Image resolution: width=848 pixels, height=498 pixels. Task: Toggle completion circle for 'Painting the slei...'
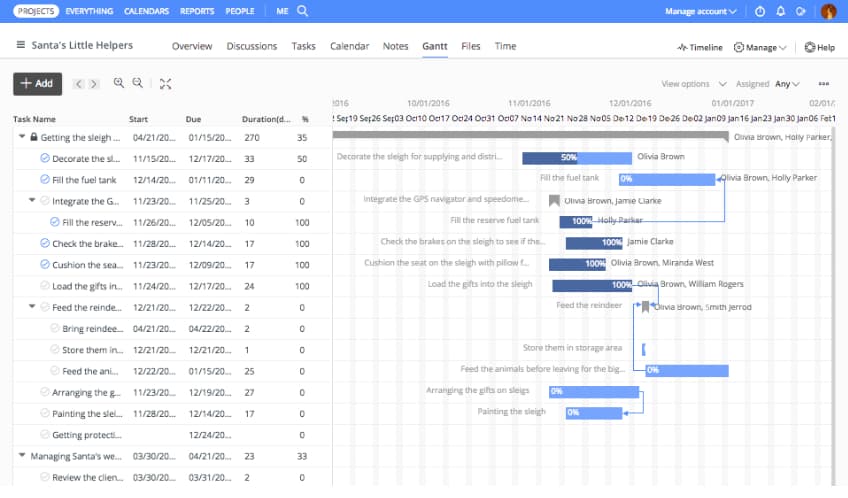[45, 413]
